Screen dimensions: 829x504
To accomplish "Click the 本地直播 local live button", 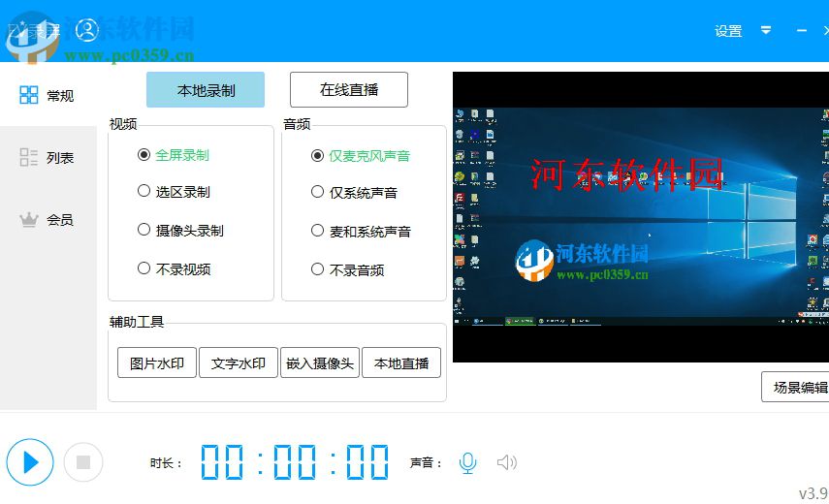I will click(x=401, y=362).
